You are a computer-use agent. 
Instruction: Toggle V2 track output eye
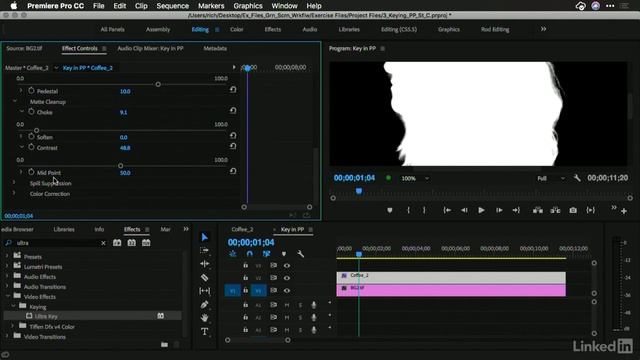[287, 278]
